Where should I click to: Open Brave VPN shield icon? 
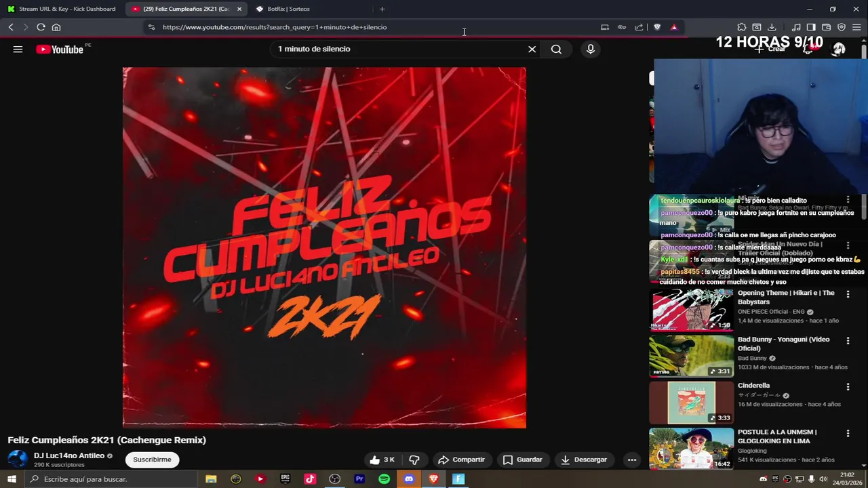[x=842, y=27]
